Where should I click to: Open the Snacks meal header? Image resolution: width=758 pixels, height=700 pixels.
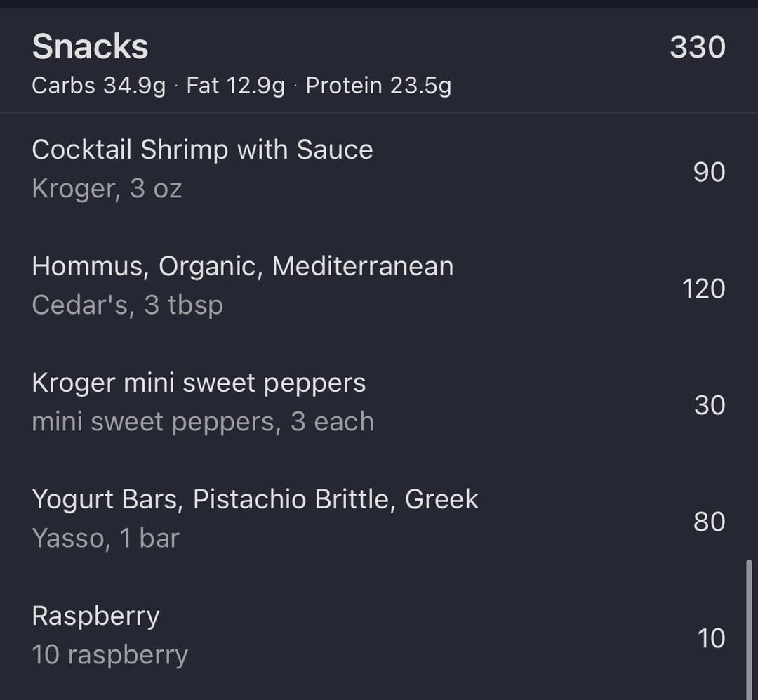379,60
